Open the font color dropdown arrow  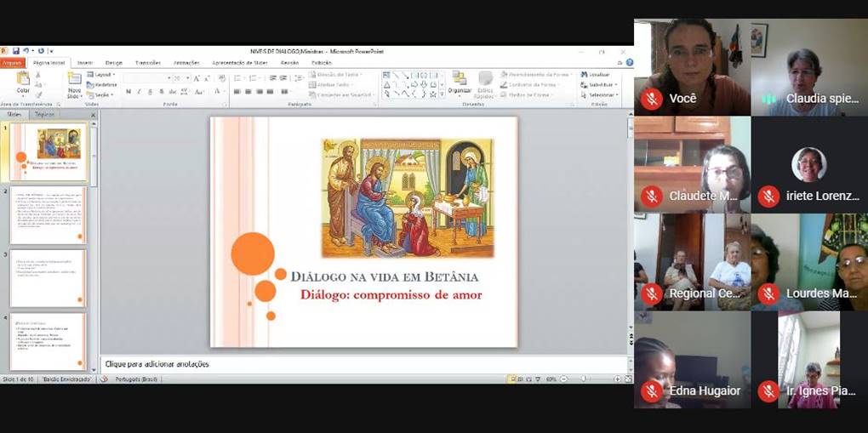click(x=223, y=91)
